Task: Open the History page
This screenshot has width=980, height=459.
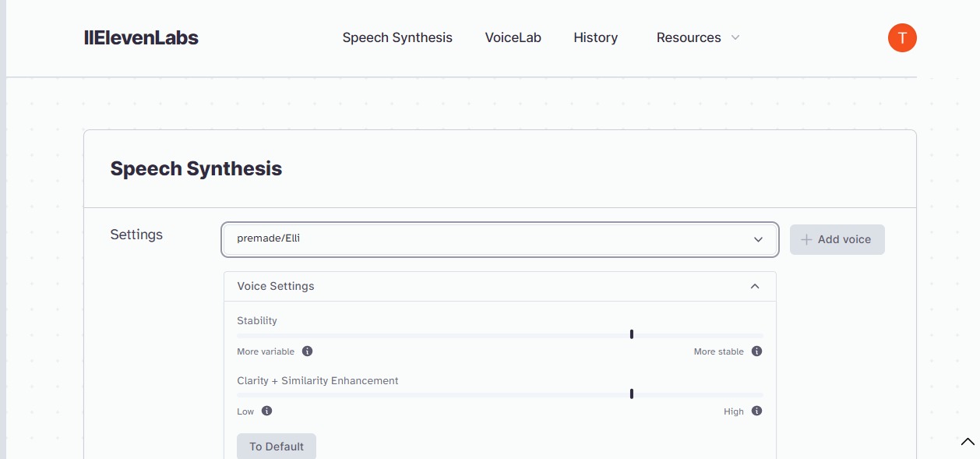Action: pos(595,37)
